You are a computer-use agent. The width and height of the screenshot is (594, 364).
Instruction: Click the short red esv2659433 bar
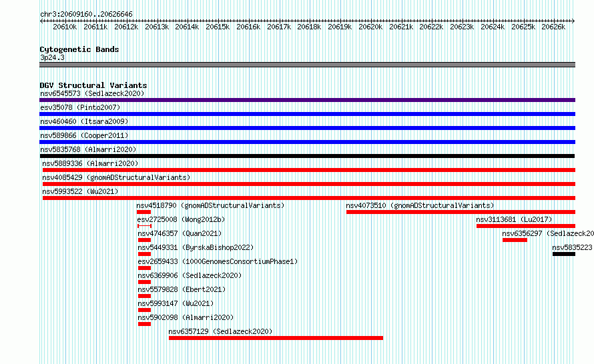[x=144, y=268]
